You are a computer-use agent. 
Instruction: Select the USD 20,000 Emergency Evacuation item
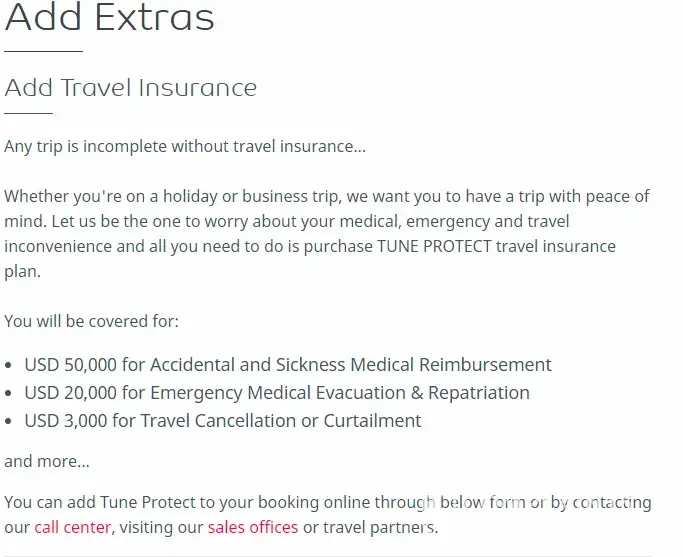277,393
